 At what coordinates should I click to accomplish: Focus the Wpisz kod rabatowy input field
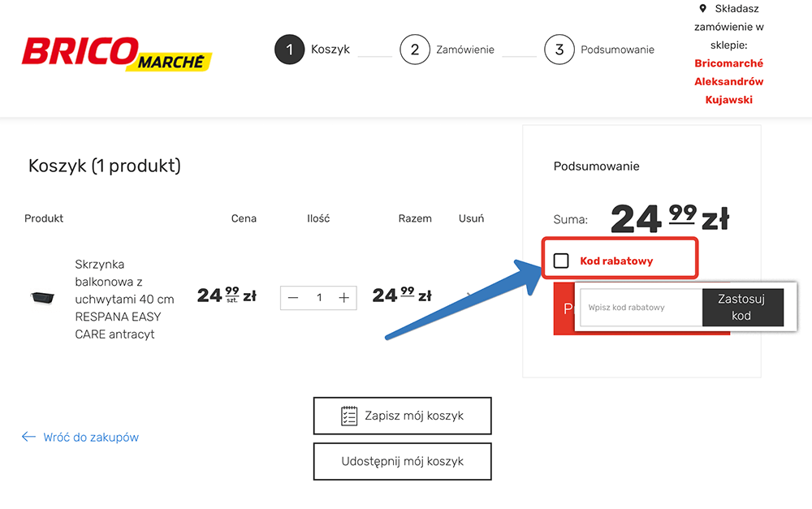633,307
